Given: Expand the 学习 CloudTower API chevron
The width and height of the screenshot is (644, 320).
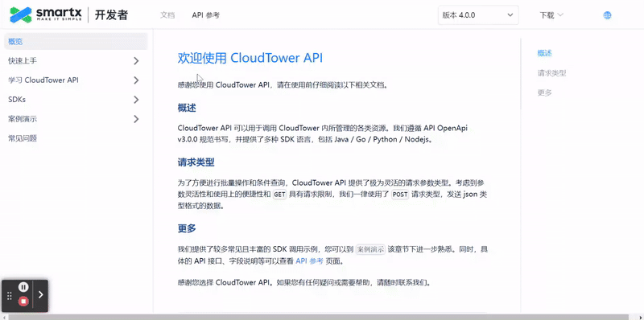Looking at the screenshot, I should pyautogui.click(x=136, y=80).
